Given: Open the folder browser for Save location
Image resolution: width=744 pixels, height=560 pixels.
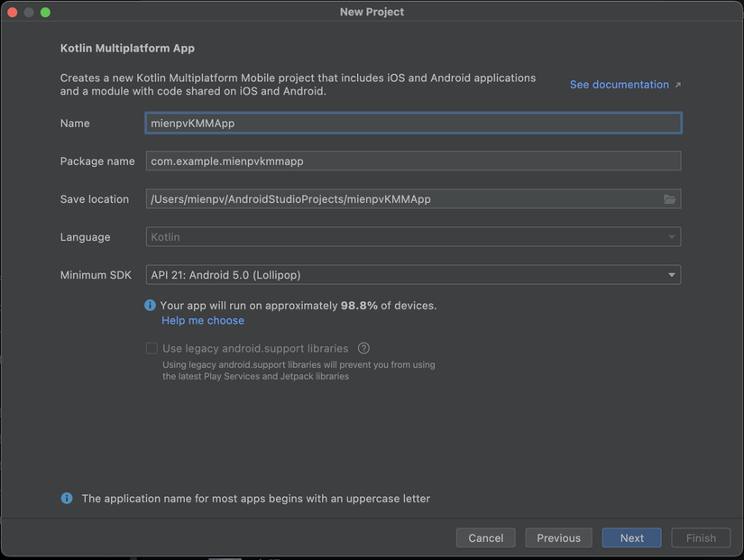Looking at the screenshot, I should (670, 198).
